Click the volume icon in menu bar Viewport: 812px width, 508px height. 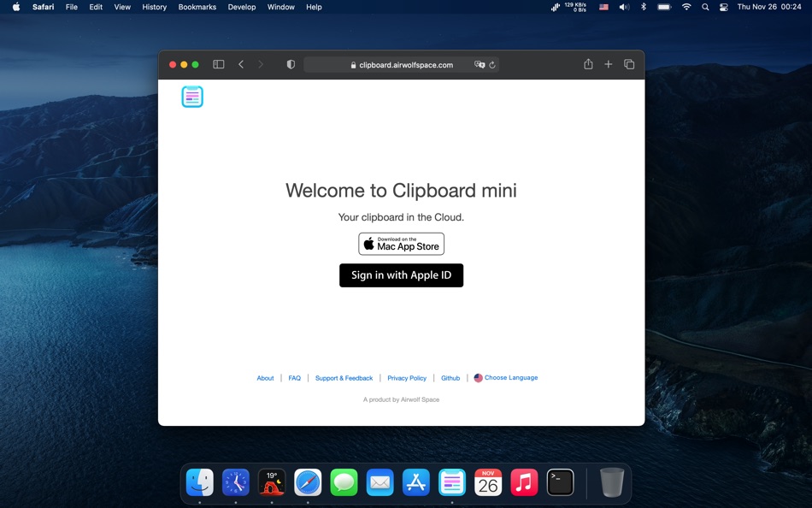click(624, 7)
